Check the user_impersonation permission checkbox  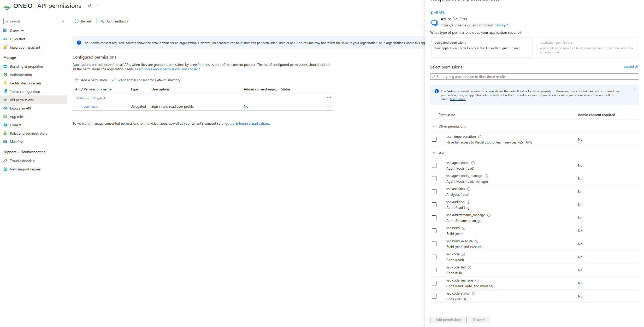click(434, 139)
